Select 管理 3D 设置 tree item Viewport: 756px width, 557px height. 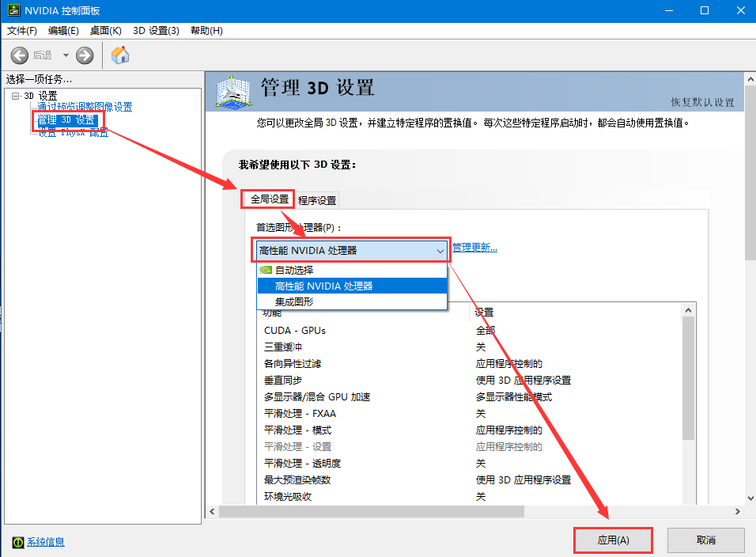click(x=66, y=119)
